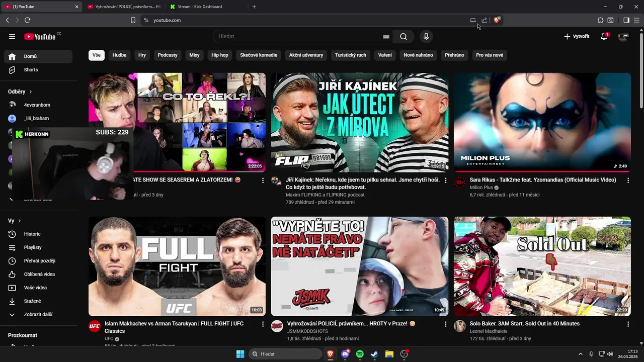Image resolution: width=644 pixels, height=362 pixels.
Task: Click the search magnifier button
Action: click(x=404, y=36)
